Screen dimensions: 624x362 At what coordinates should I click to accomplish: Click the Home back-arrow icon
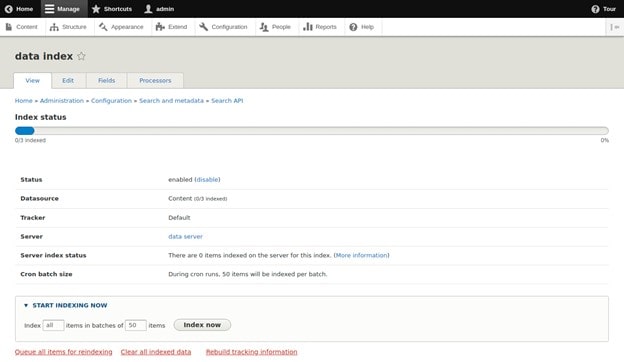click(8, 9)
